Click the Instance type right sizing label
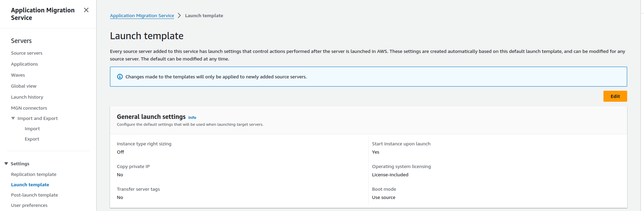The height and width of the screenshot is (211, 644). pos(144,144)
